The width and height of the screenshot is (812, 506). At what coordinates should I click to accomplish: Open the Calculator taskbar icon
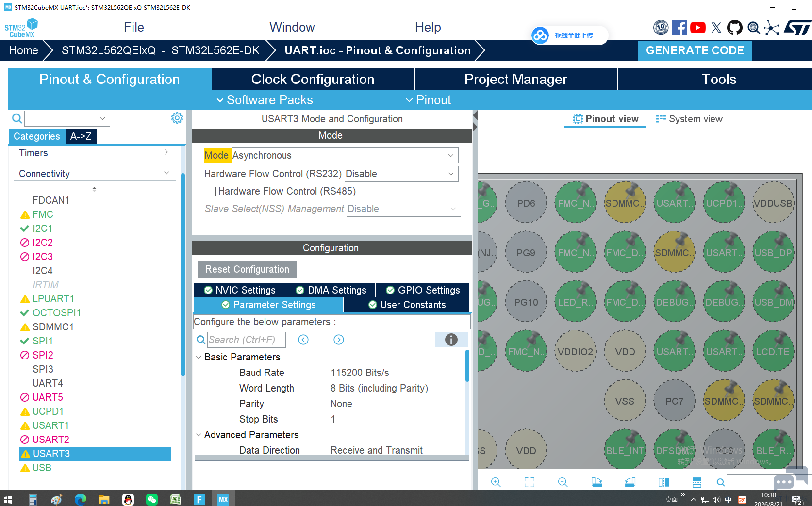click(x=33, y=499)
